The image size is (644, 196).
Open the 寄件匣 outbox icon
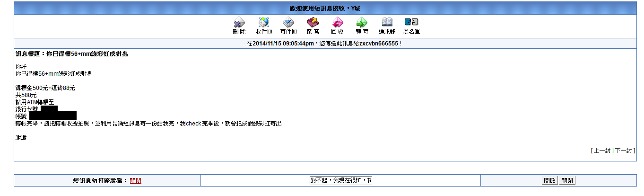(288, 22)
